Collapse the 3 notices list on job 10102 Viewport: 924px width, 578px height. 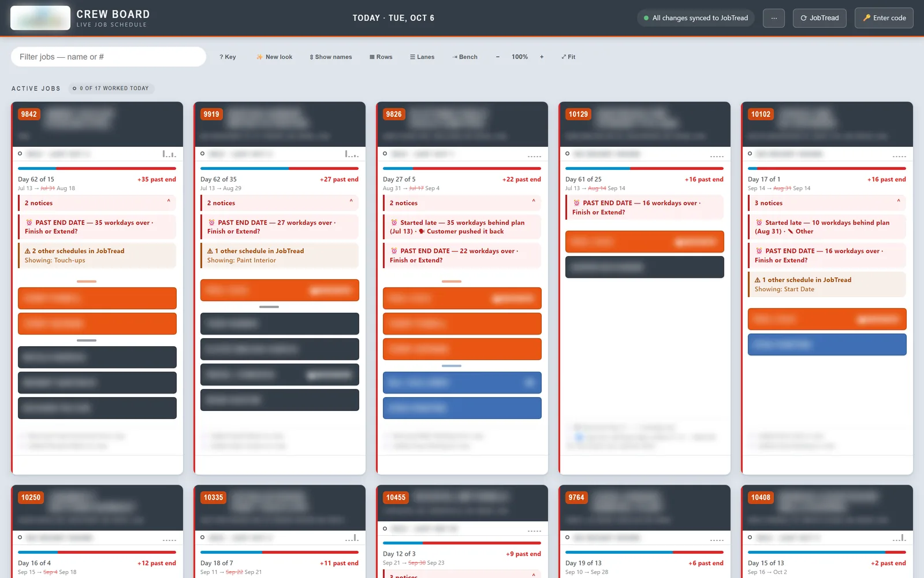827,203
